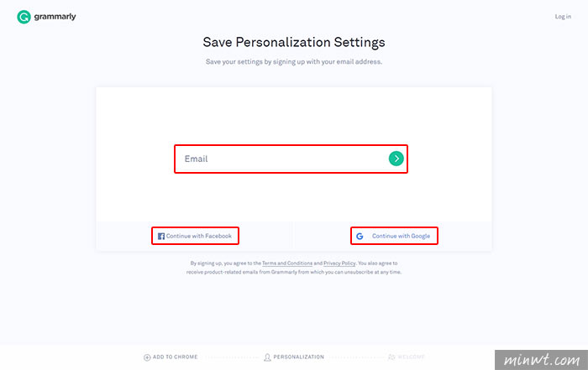Open the Terms and Conditions link

287,263
